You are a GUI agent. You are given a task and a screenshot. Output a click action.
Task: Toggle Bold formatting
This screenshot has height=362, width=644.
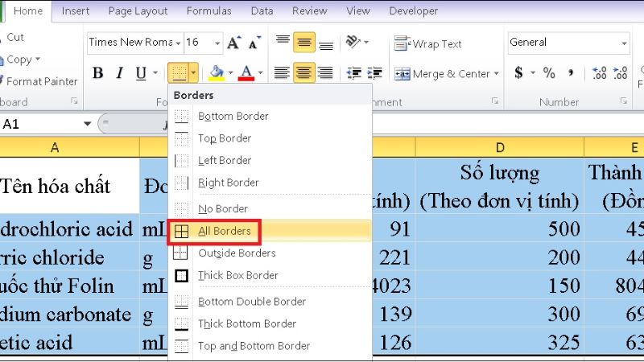(97, 73)
